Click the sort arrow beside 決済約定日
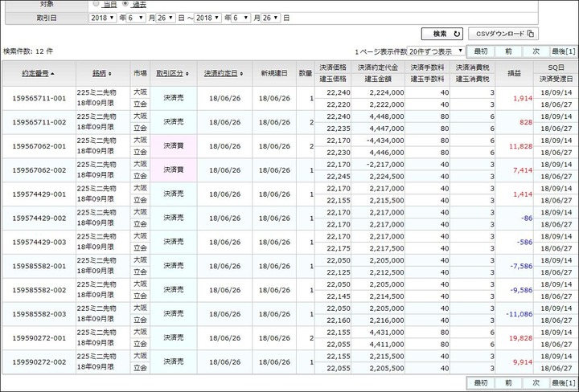The height and width of the screenshot is (392, 579). (241, 74)
